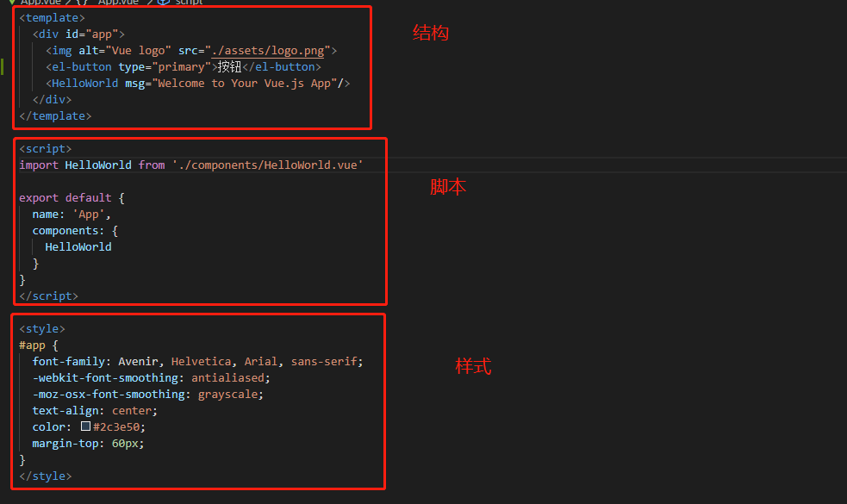Click the #2c3e50 color preview square
Image resolution: width=847 pixels, height=504 pixels.
click(x=85, y=426)
